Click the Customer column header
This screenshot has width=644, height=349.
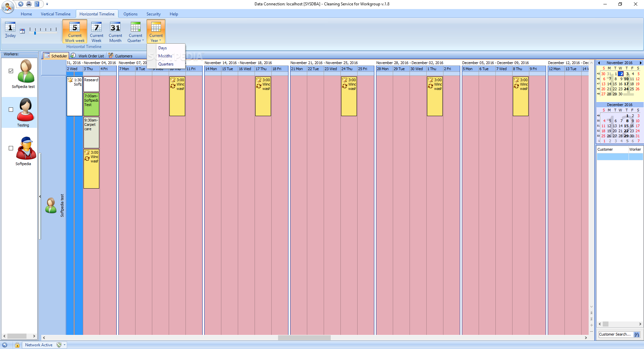[612, 149]
